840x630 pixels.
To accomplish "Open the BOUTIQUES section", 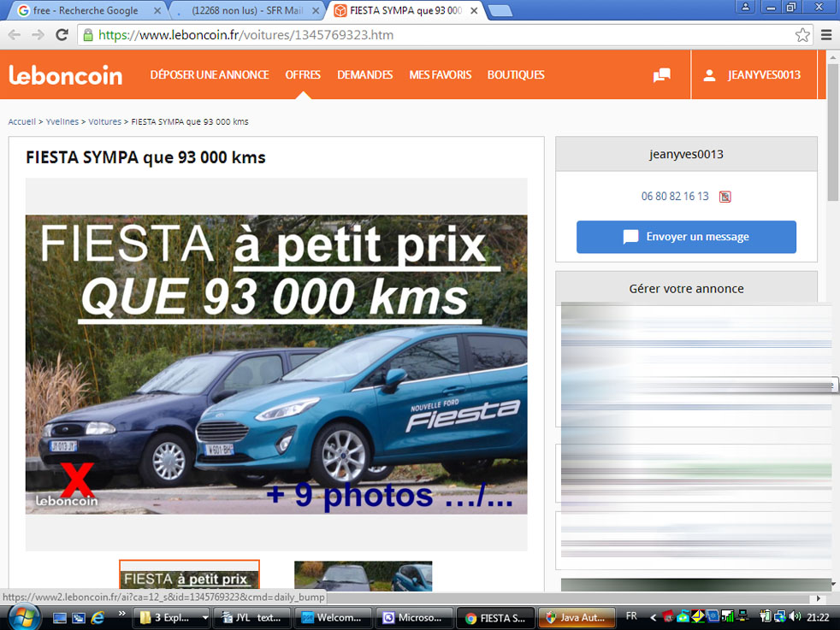I will (516, 75).
